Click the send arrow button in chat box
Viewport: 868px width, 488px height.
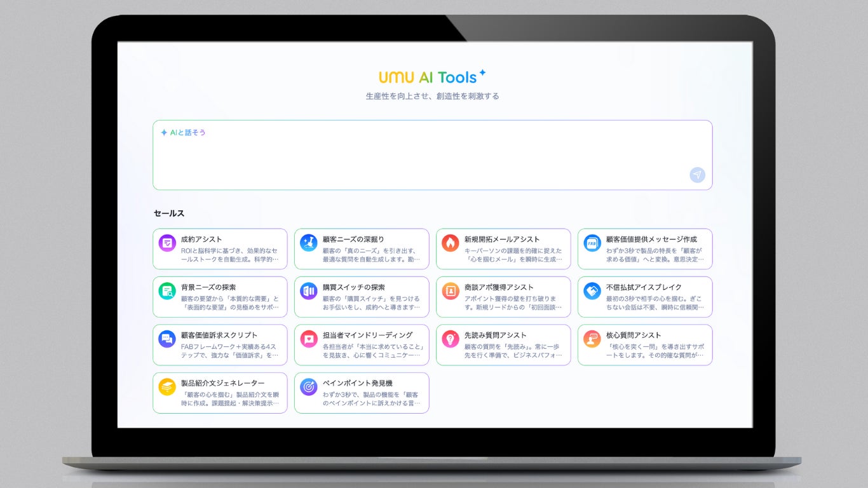pyautogui.click(x=698, y=175)
